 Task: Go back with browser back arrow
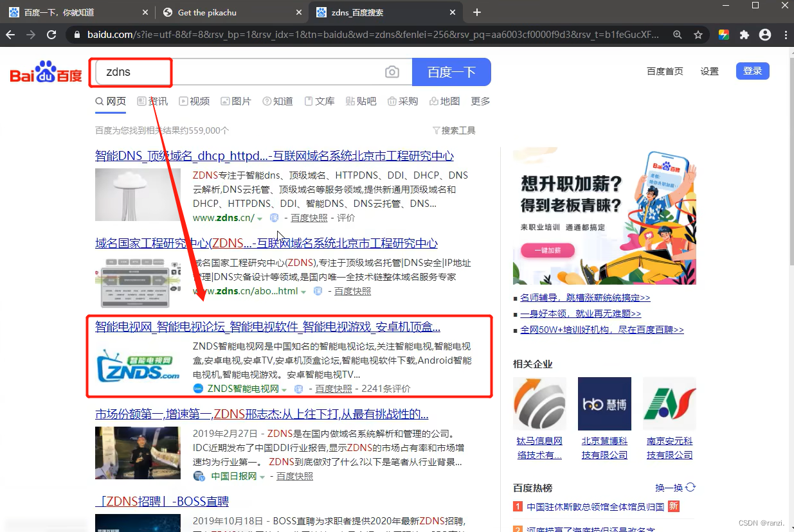10,35
